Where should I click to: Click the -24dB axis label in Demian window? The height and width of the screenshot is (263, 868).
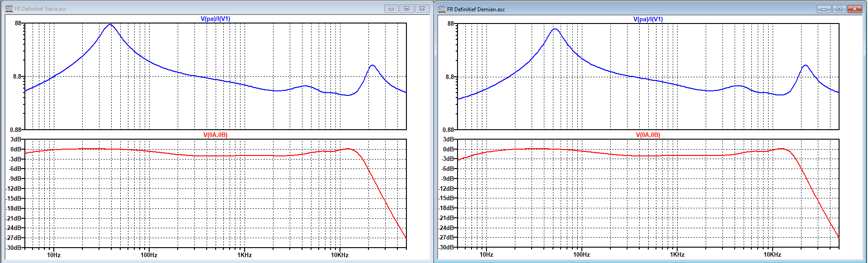446,228
